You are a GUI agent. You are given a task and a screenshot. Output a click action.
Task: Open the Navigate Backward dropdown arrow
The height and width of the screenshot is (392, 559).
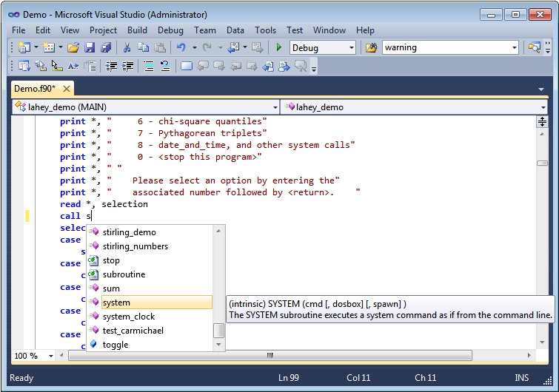245,47
